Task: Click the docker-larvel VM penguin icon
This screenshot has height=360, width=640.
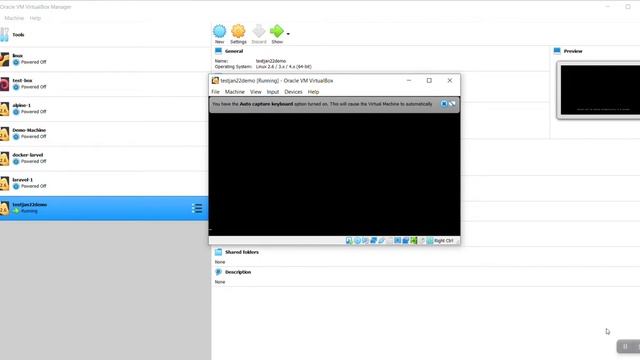Action: pyautogui.click(x=4, y=159)
